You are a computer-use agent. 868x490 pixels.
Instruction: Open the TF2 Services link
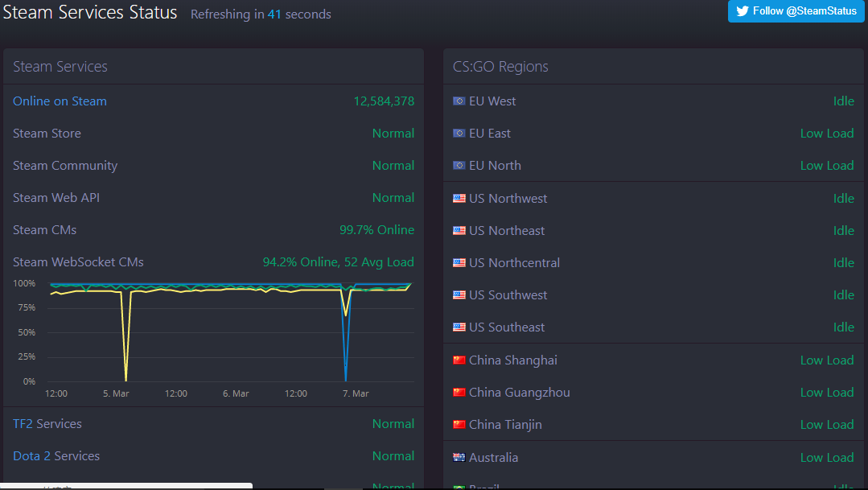point(47,424)
